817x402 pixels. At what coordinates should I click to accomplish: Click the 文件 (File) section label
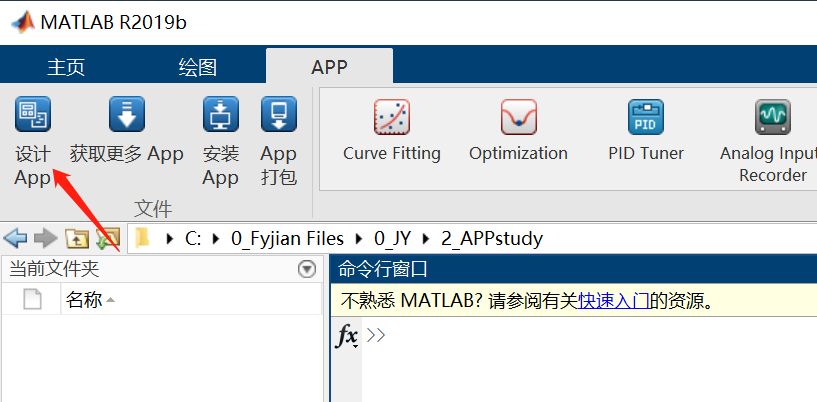pyautogui.click(x=153, y=209)
